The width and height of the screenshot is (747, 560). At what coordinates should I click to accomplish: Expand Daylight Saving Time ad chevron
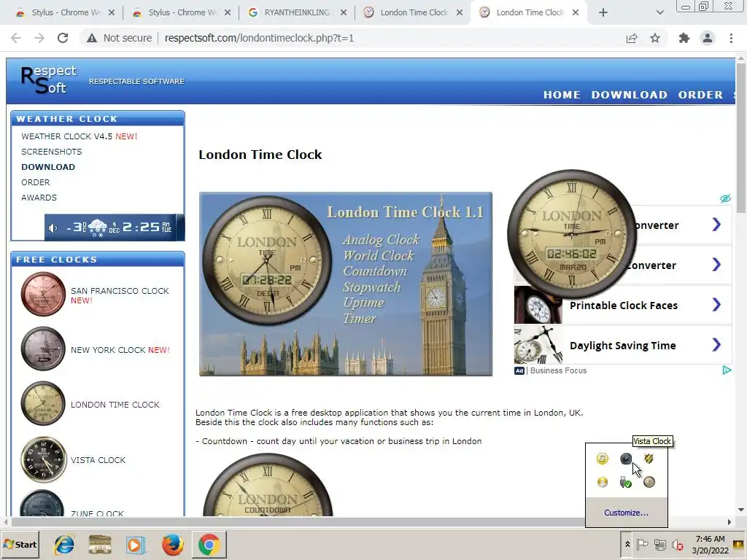point(716,345)
